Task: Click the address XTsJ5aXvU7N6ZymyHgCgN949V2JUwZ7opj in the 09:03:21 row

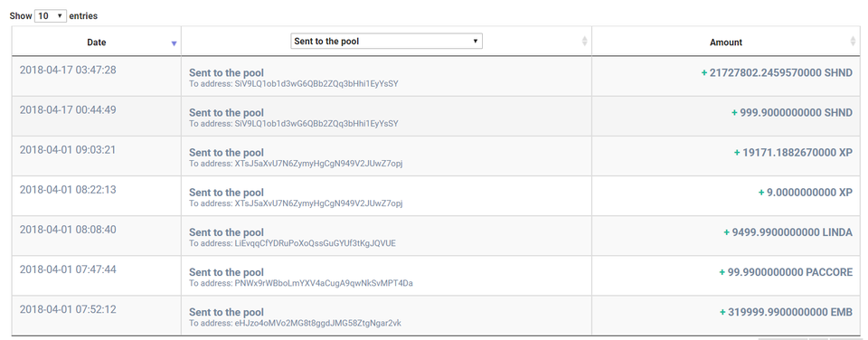Action: coord(319,164)
